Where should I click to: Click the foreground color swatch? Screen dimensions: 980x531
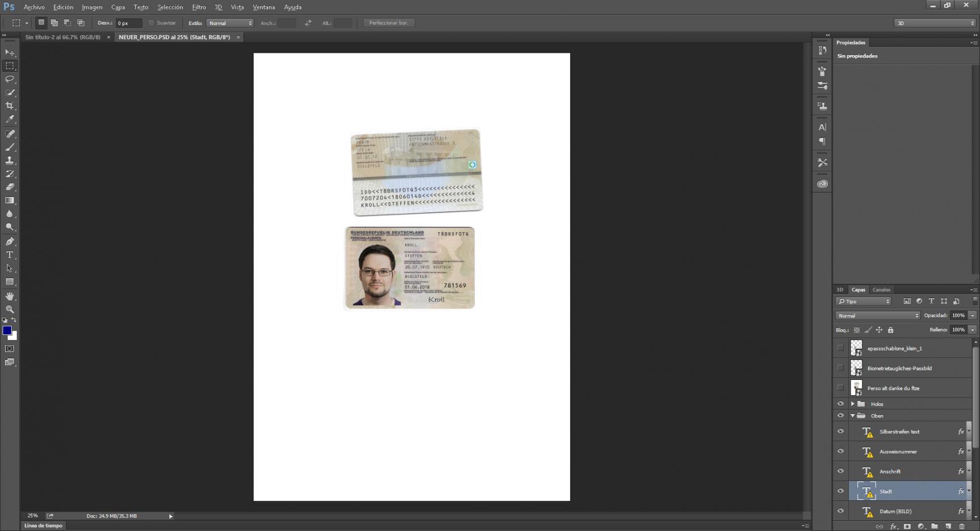[7, 331]
